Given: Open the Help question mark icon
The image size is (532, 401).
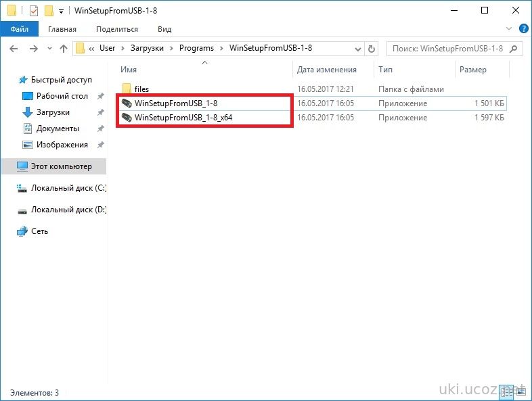Looking at the screenshot, I should [523, 29].
